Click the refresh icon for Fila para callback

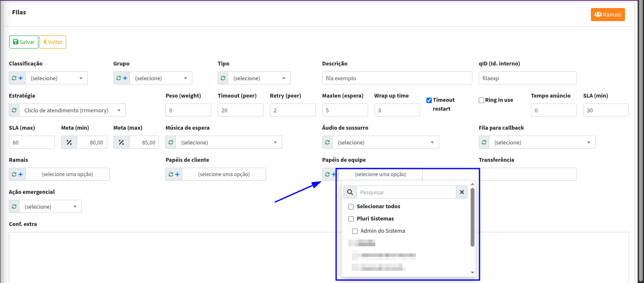coord(484,142)
